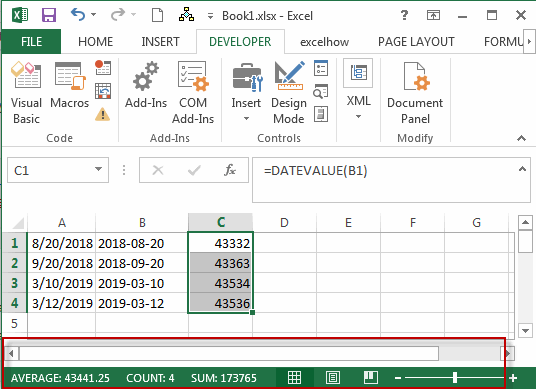Confirm formula entry with checkmark icon

pyautogui.click(x=194, y=170)
